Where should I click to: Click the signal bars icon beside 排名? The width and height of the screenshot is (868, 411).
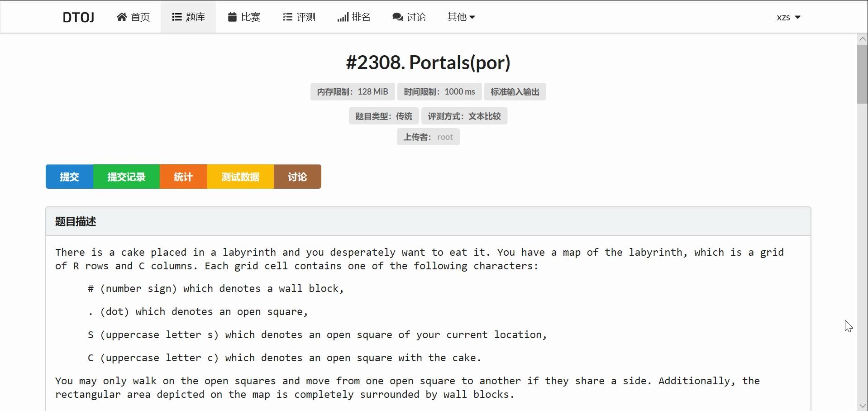343,17
